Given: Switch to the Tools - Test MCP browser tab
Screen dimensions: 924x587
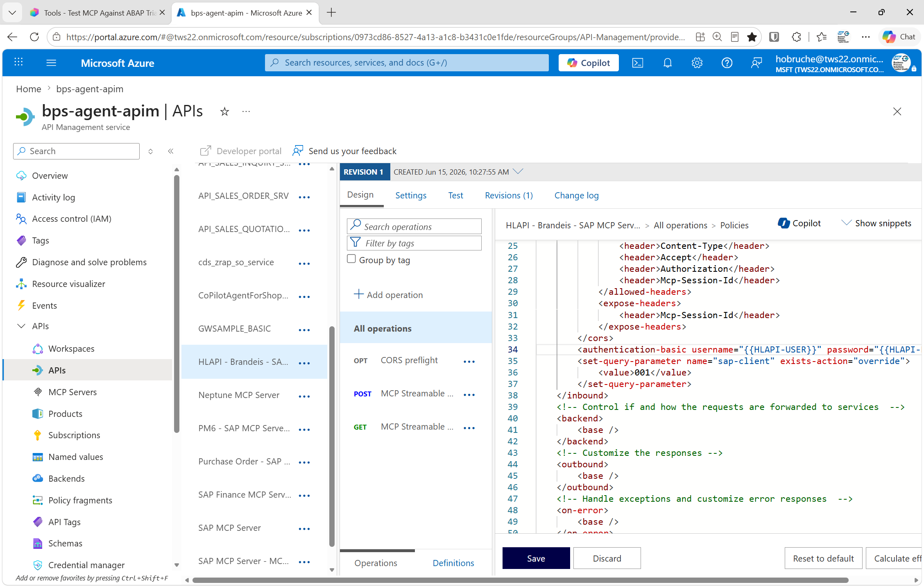Looking at the screenshot, I should click(99, 13).
